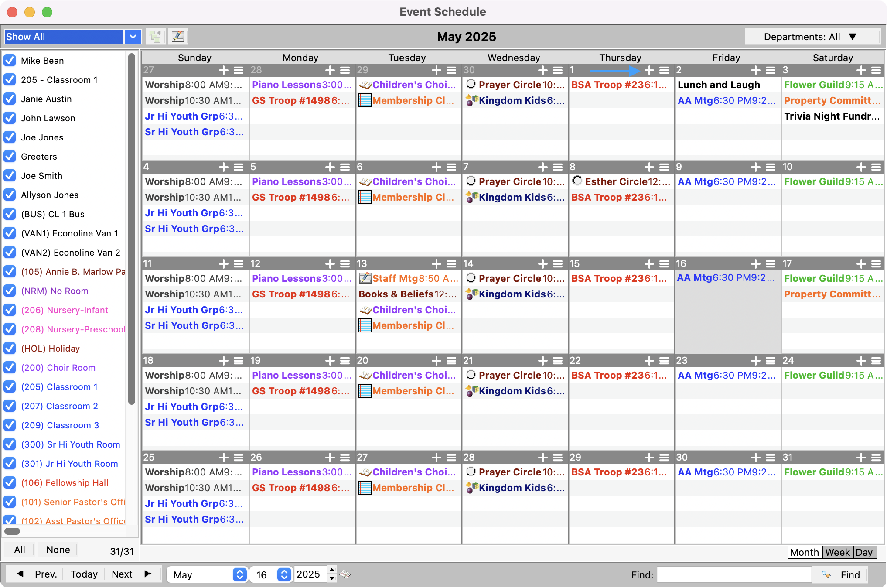Open the list menu icon for May 16
The image size is (887, 588).
[771, 264]
